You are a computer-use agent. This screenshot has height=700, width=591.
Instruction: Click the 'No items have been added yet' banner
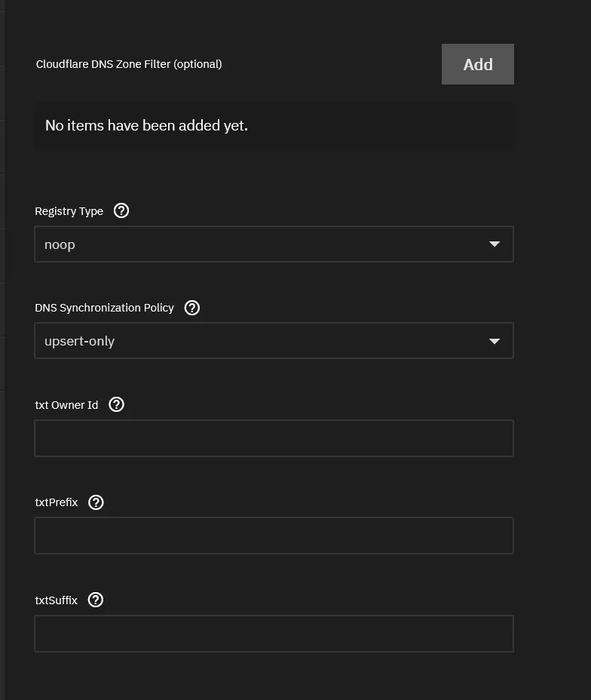click(x=274, y=125)
